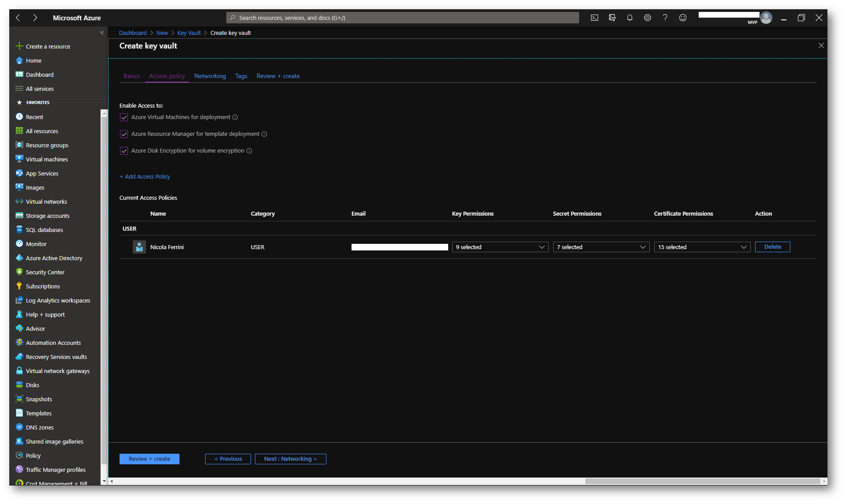This screenshot has width=846, height=504.
Task: Click the Advisor icon in the sidebar
Action: (x=19, y=329)
